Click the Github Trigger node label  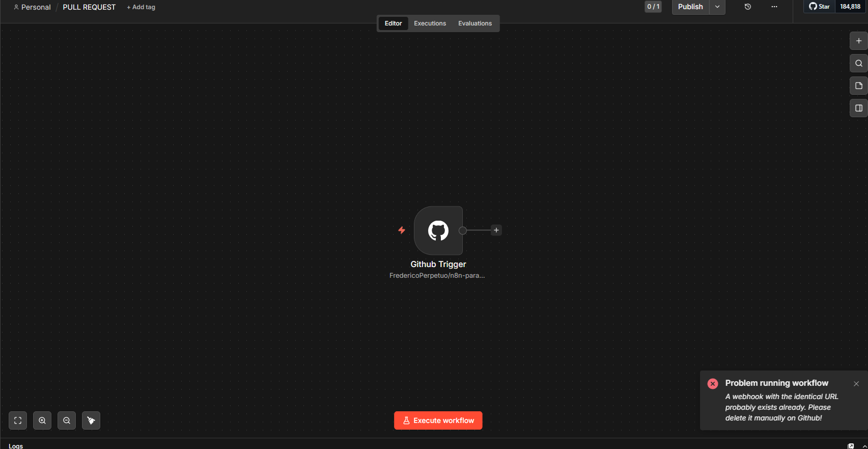pos(438,264)
